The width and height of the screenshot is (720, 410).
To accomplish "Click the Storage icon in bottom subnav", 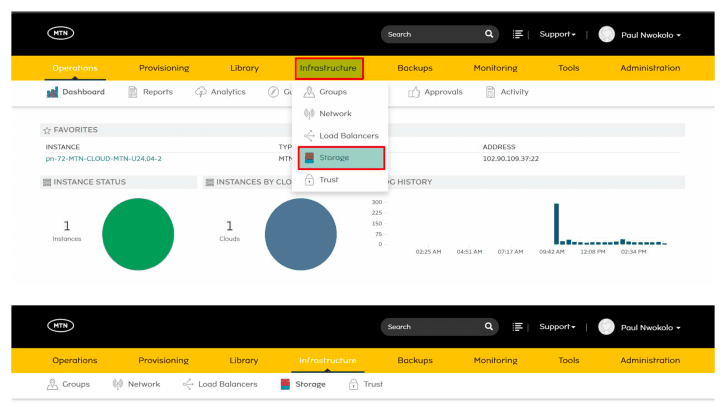I will [x=285, y=384].
